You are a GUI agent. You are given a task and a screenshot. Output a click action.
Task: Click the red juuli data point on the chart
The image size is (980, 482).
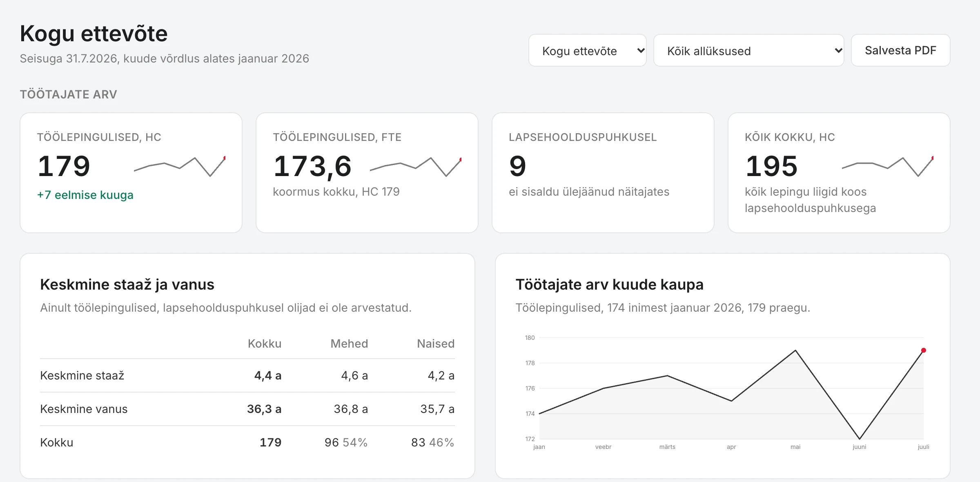[x=924, y=350]
